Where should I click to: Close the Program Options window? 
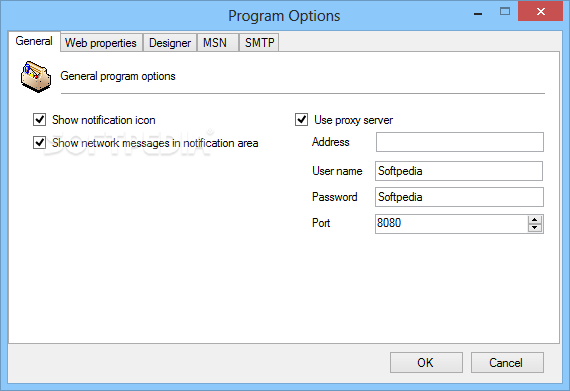[541, 12]
